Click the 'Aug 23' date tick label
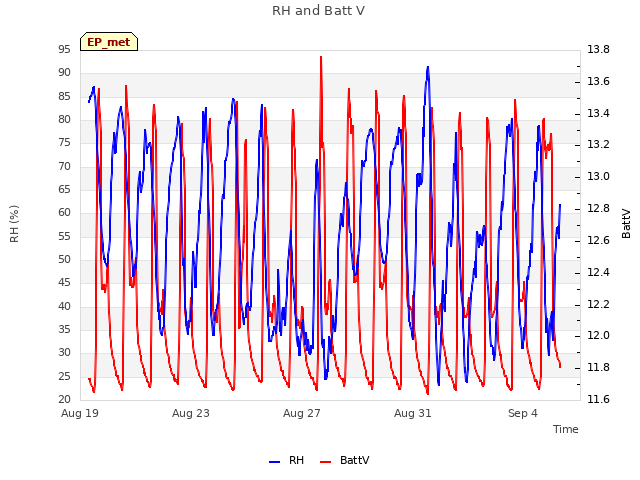This screenshot has width=640, height=480. (x=191, y=413)
